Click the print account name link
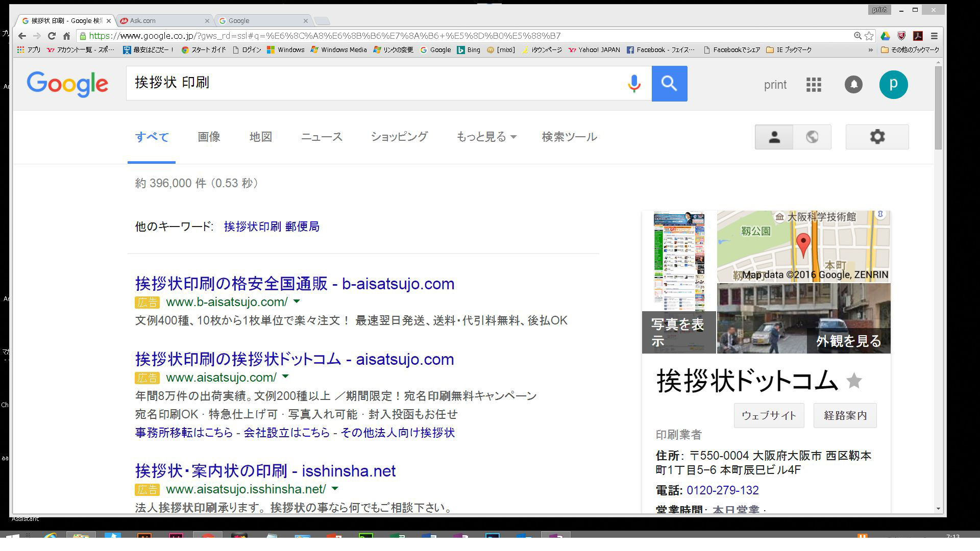980x551 pixels. tap(775, 85)
